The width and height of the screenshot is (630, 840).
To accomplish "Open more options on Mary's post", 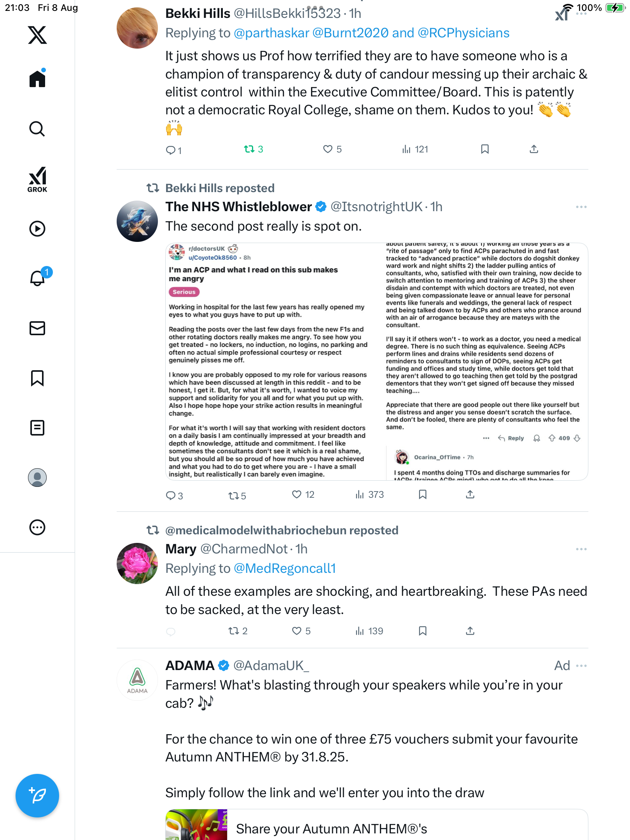I will click(581, 549).
